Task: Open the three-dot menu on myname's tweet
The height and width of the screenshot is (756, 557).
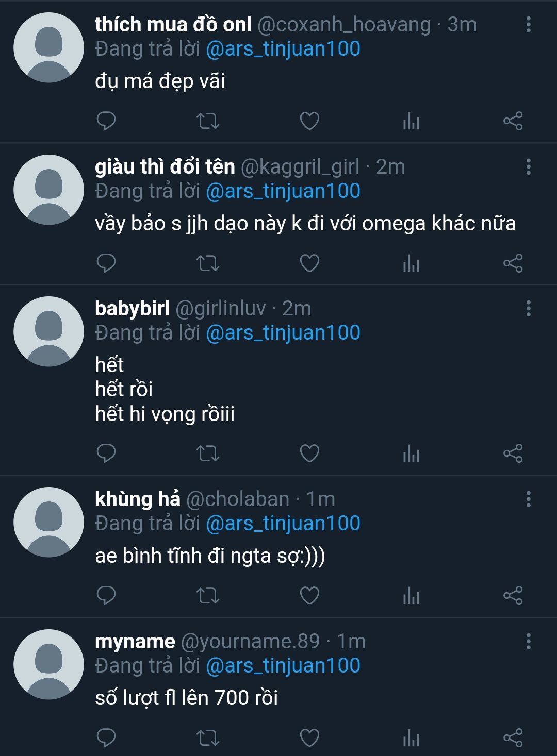Action: [528, 642]
